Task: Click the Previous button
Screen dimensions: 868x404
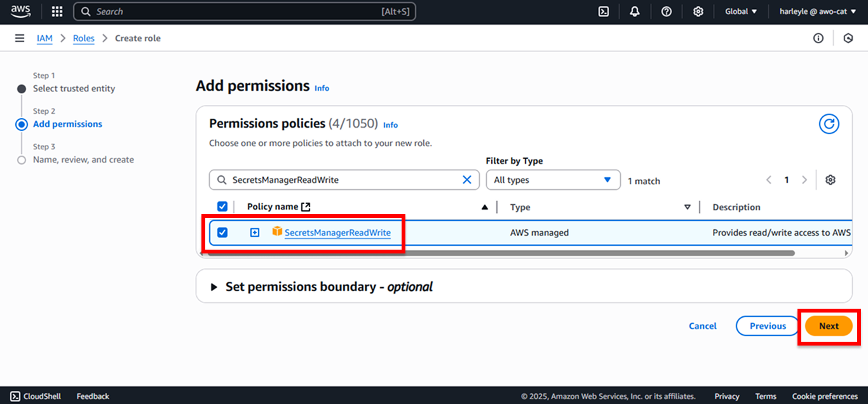Action: (x=768, y=326)
